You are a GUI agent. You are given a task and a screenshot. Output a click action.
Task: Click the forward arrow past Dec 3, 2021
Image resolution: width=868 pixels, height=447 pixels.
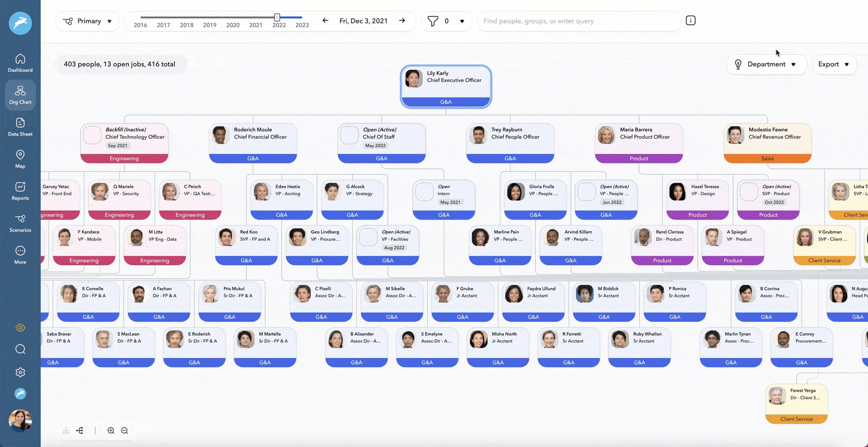pos(402,21)
